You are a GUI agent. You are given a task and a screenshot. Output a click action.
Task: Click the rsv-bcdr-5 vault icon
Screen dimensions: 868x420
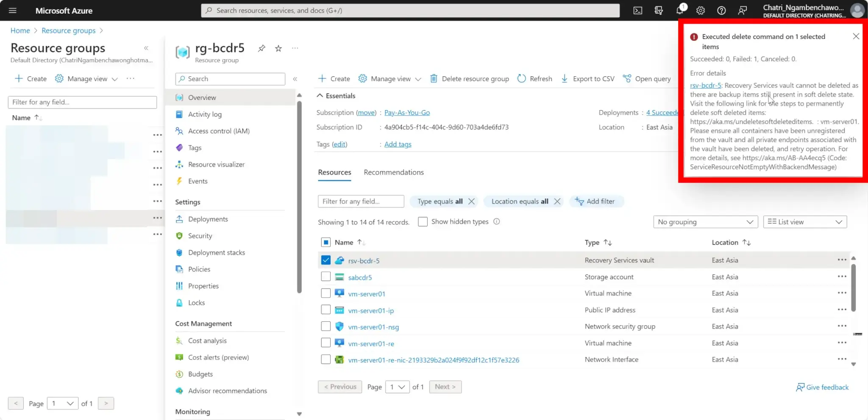click(339, 260)
